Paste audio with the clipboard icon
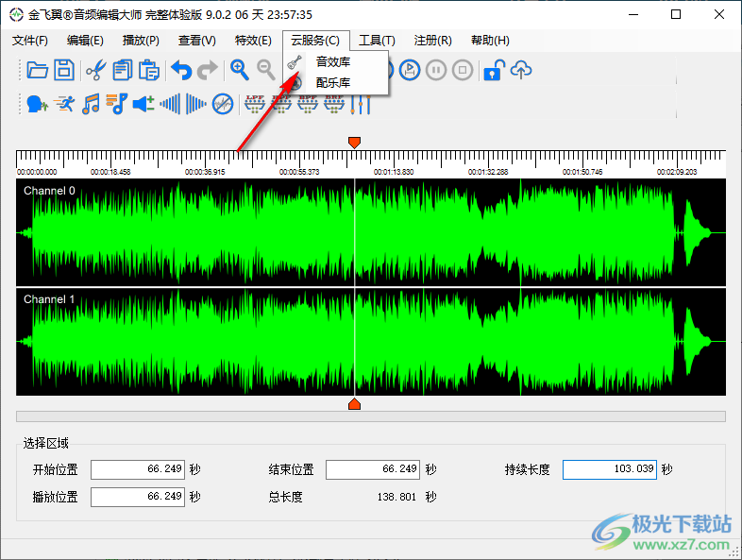The width and height of the screenshot is (742, 560). (149, 71)
